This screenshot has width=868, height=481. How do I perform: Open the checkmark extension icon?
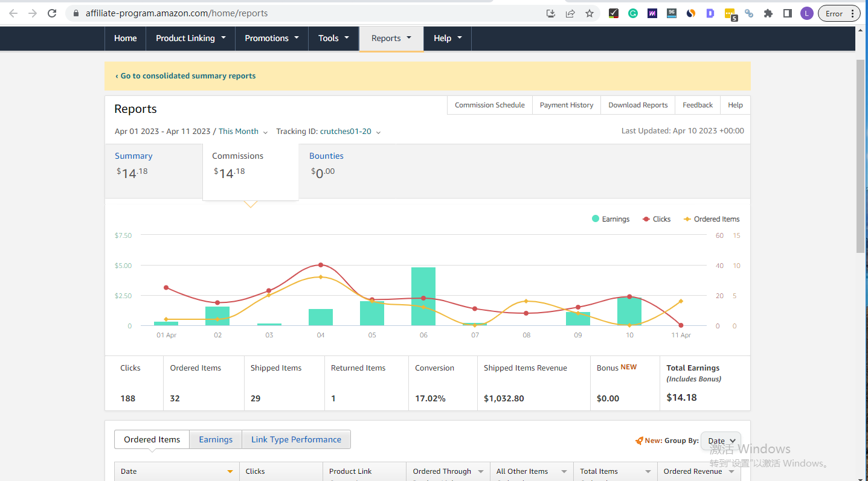(x=614, y=13)
